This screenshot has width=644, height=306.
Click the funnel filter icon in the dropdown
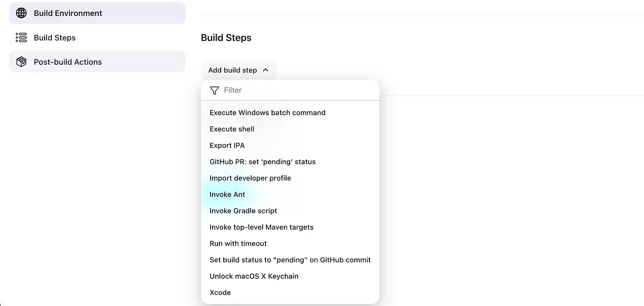[x=214, y=90]
